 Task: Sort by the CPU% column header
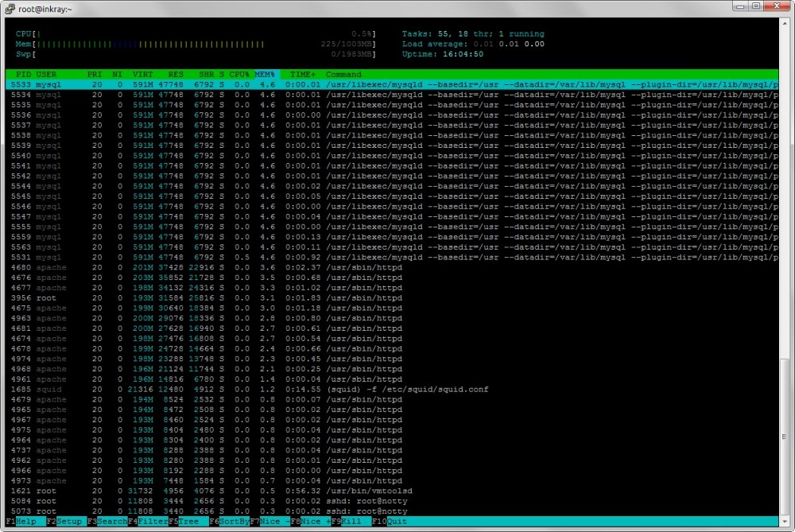pos(239,74)
